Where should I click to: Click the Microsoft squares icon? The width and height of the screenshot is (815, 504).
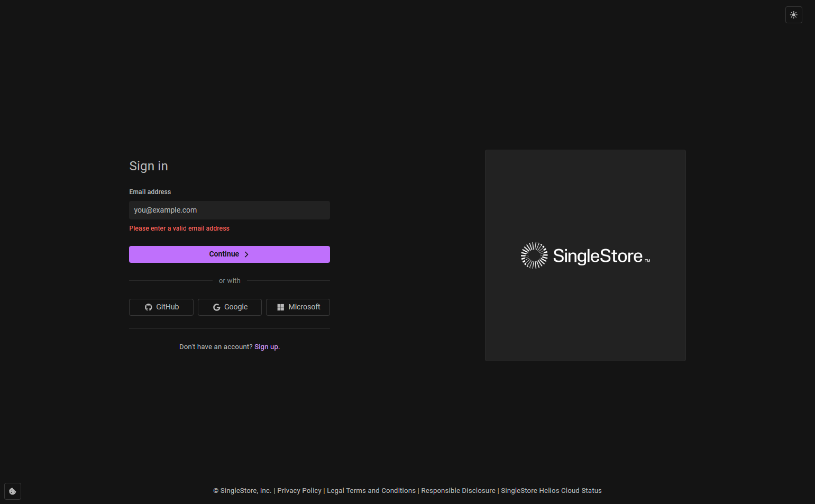(x=281, y=307)
